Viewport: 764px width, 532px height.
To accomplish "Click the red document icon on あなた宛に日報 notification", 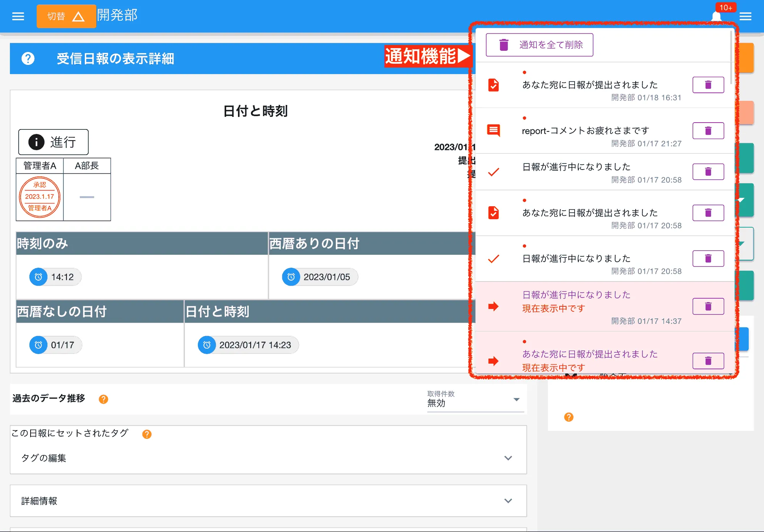I will pyautogui.click(x=493, y=84).
